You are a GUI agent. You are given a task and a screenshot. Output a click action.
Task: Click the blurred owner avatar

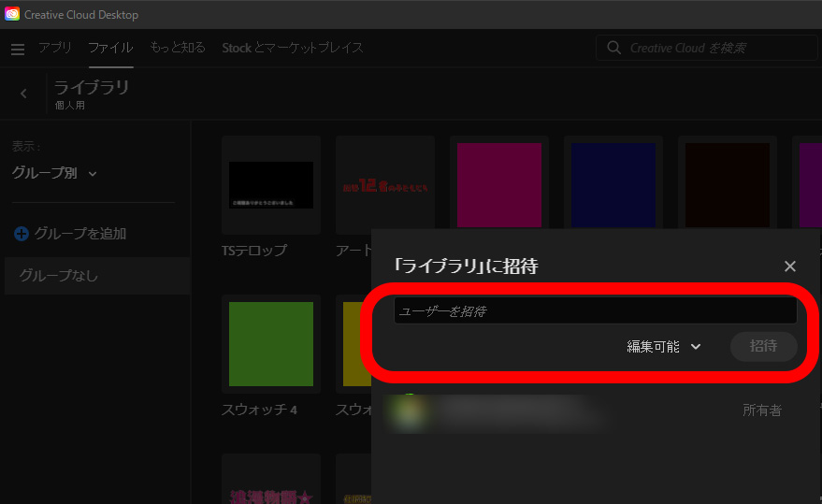(x=410, y=412)
